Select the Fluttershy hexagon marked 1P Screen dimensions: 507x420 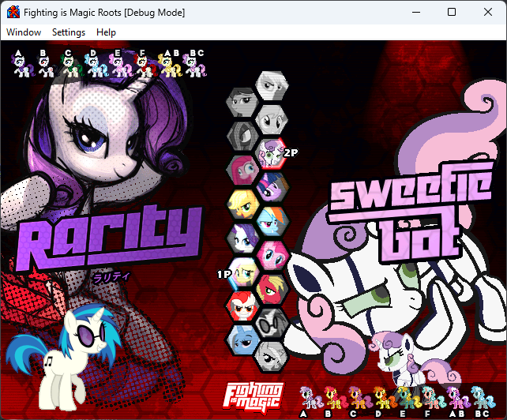pyautogui.click(x=242, y=272)
